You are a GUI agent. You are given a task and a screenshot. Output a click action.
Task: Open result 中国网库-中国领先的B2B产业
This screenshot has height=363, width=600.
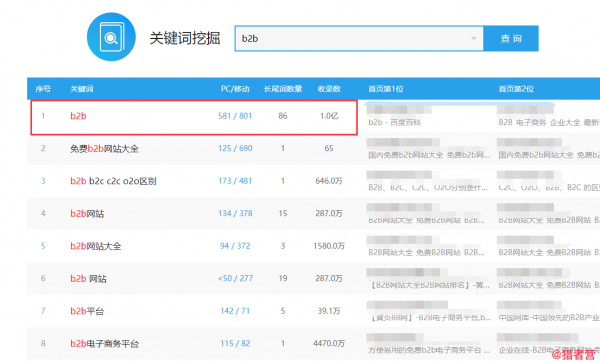click(x=549, y=317)
